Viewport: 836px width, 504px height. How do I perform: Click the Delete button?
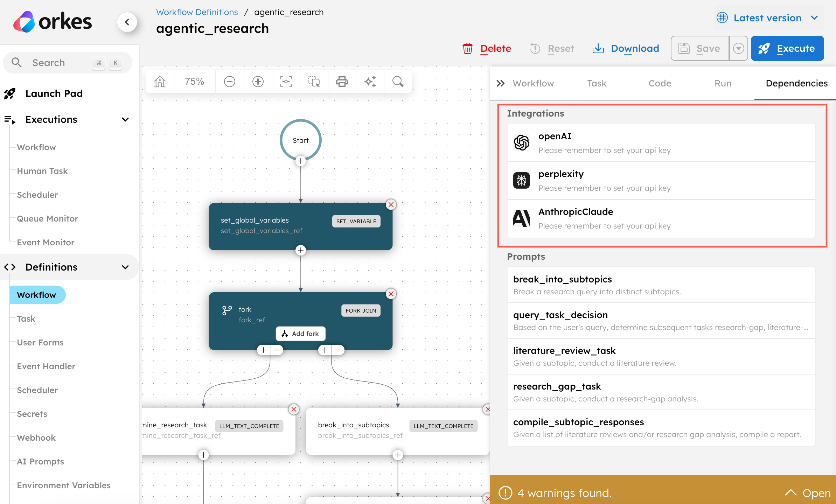[487, 48]
